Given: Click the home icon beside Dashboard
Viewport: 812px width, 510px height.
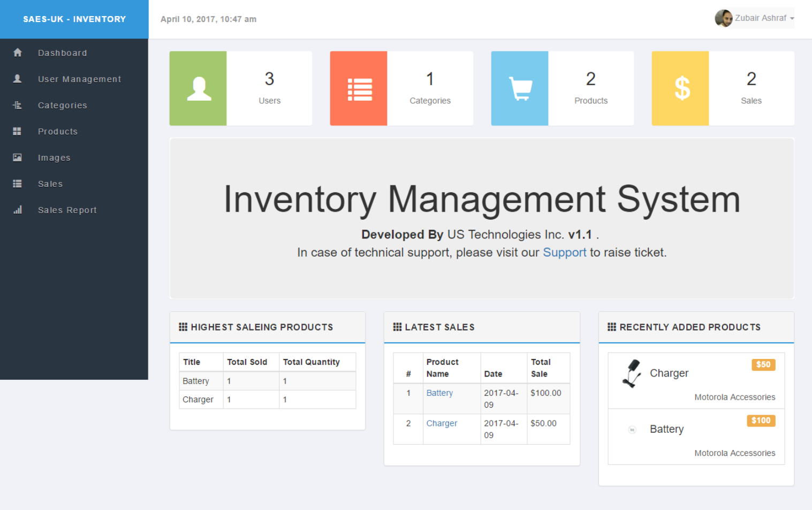Looking at the screenshot, I should (18, 52).
